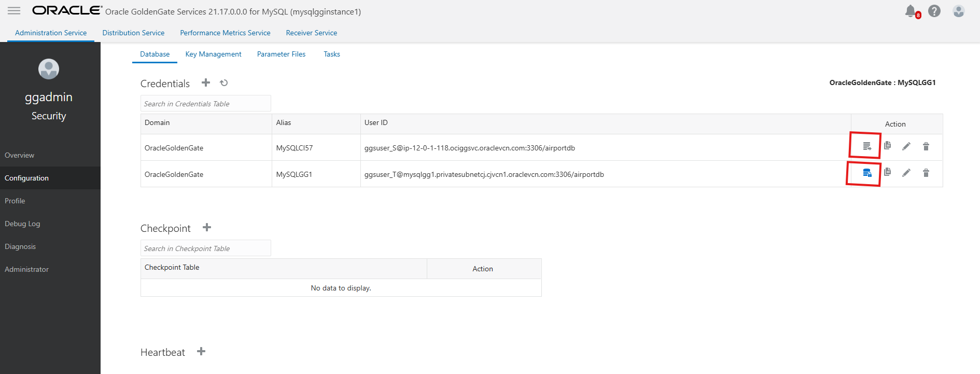Select Configuration in sidebar
The width and height of the screenshot is (980, 374).
pyautogui.click(x=50, y=178)
